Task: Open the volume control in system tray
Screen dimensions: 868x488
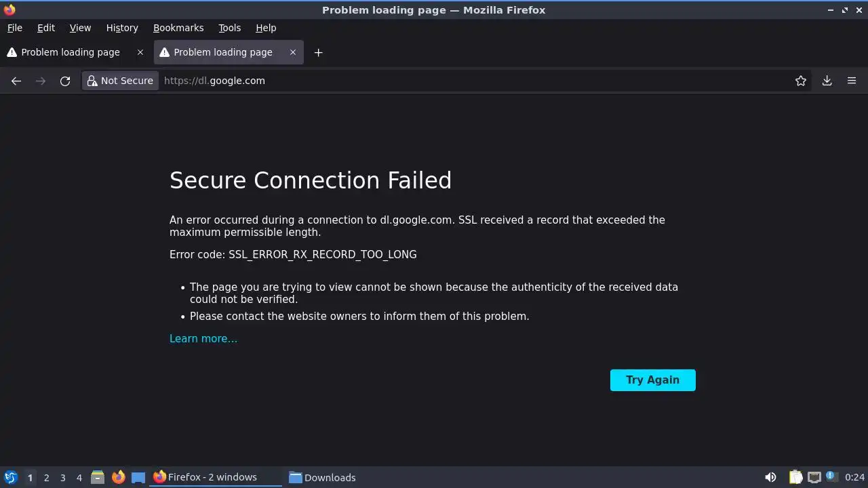Action: (770, 477)
